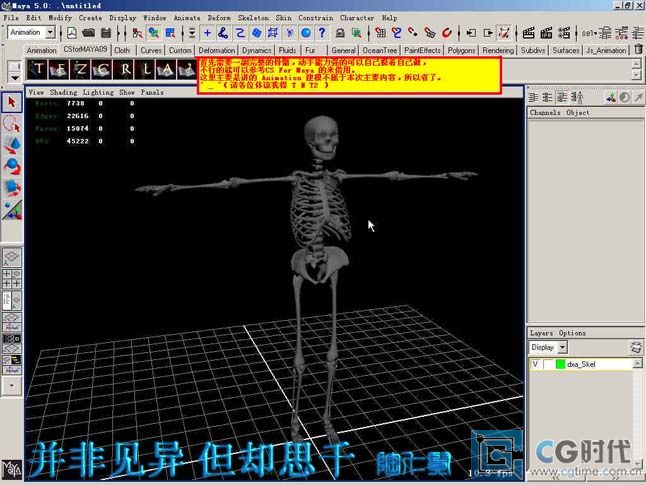Click construction history toggle icon
Screen dimensions: 646x485
click(x=504, y=33)
